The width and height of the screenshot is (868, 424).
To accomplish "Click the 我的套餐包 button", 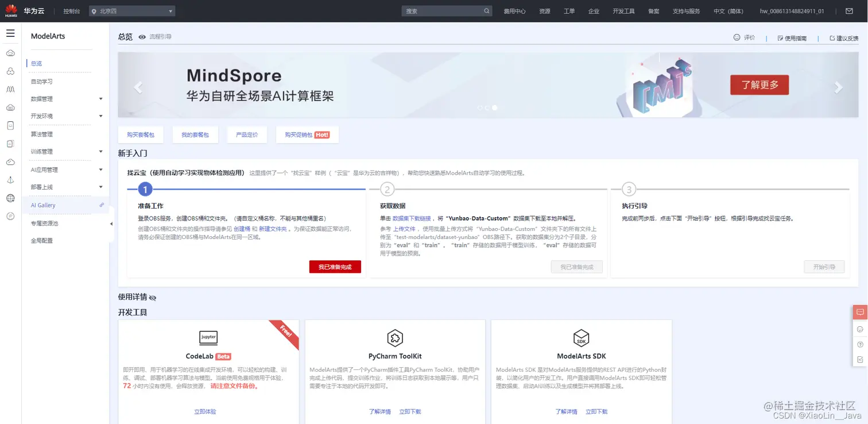I will 195,134.
